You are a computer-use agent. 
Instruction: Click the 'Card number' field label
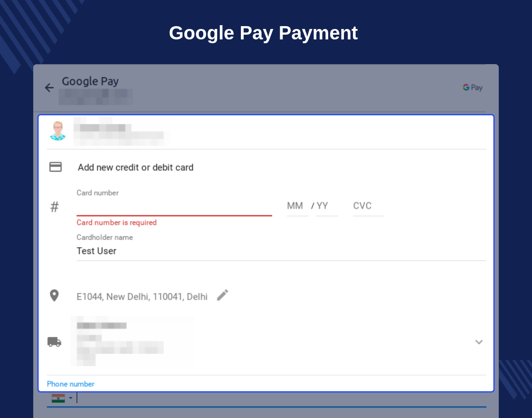(x=98, y=193)
